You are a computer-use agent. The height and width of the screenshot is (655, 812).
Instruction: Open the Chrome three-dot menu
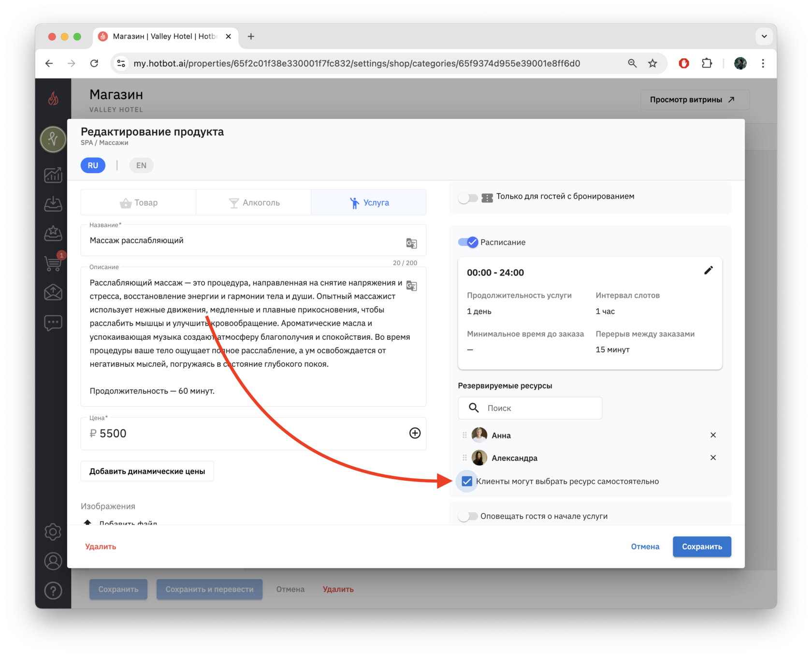763,63
